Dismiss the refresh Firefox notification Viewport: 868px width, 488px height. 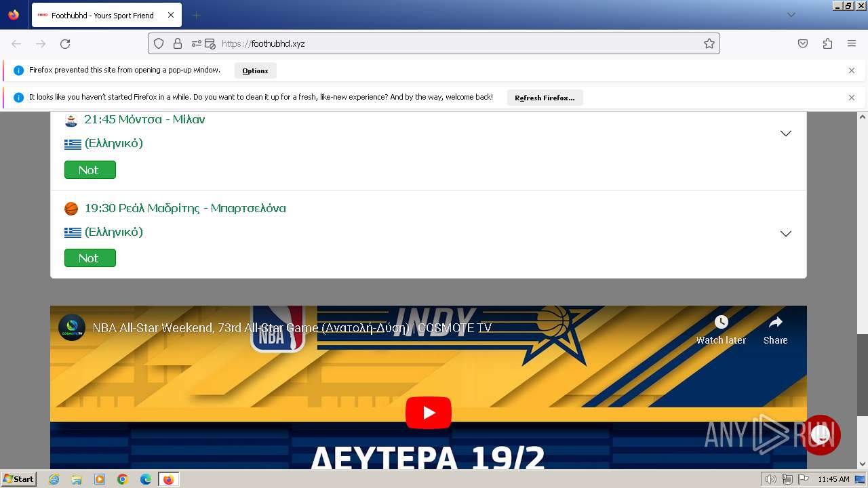pyautogui.click(x=852, y=98)
